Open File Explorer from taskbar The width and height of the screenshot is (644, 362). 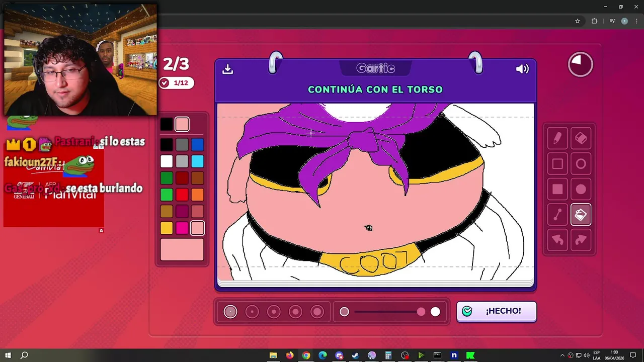[x=273, y=355]
